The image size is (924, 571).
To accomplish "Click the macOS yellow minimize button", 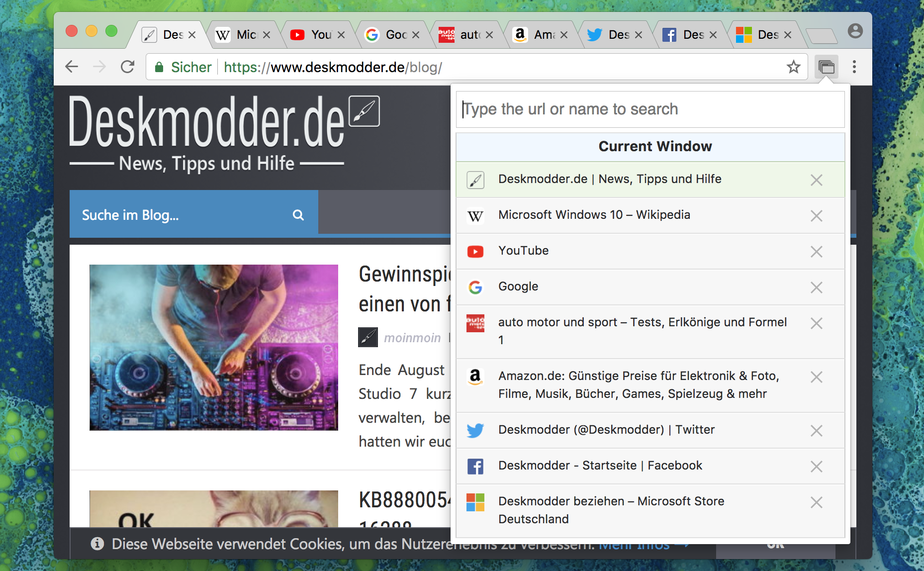I will (x=92, y=31).
